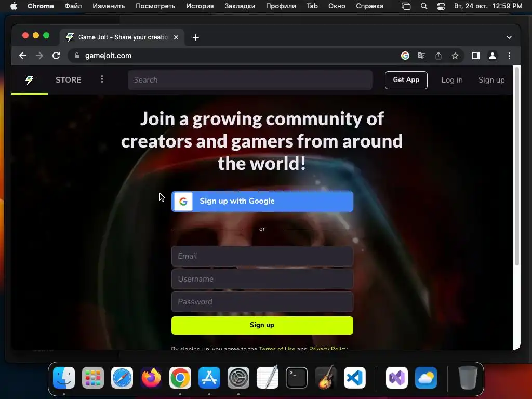This screenshot has width=532, height=399.
Task: Reload the gamejolt.com page
Action: (56, 56)
